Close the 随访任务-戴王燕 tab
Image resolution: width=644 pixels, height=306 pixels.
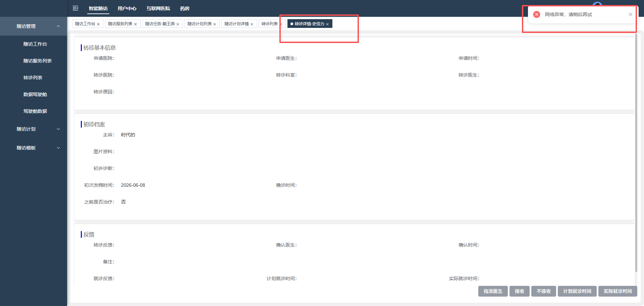pos(178,24)
